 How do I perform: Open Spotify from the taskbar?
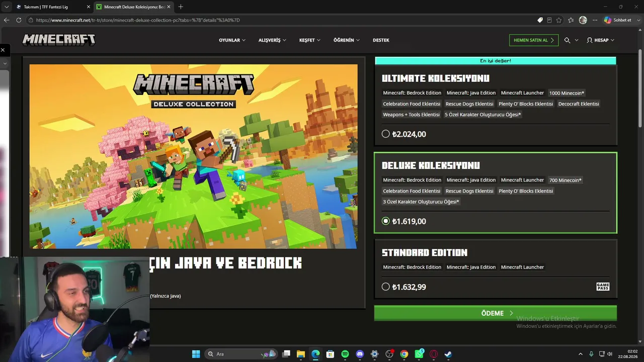pos(345,354)
